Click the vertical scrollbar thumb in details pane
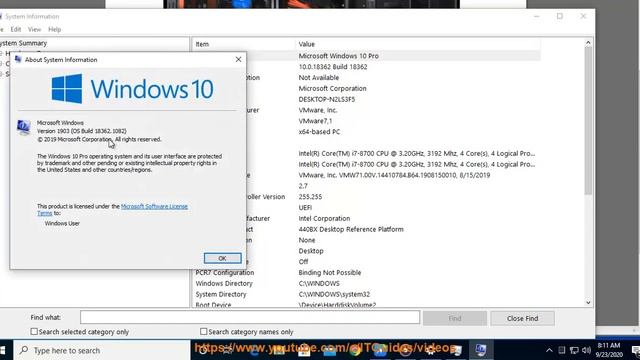The width and height of the screenshot is (640, 360). [x=588, y=120]
